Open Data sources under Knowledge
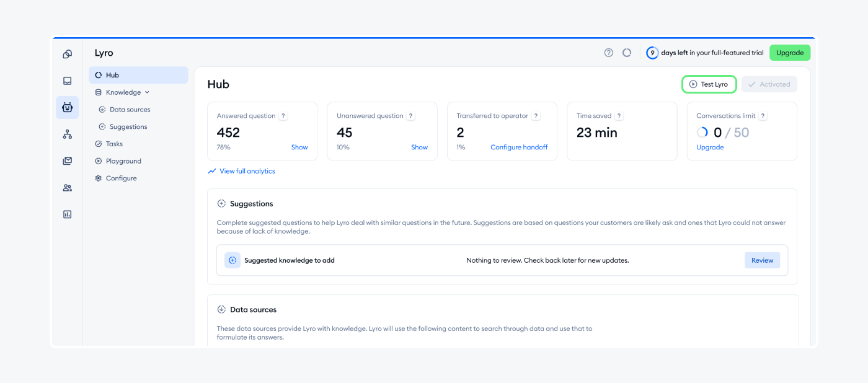The height and width of the screenshot is (383, 868). [130, 110]
